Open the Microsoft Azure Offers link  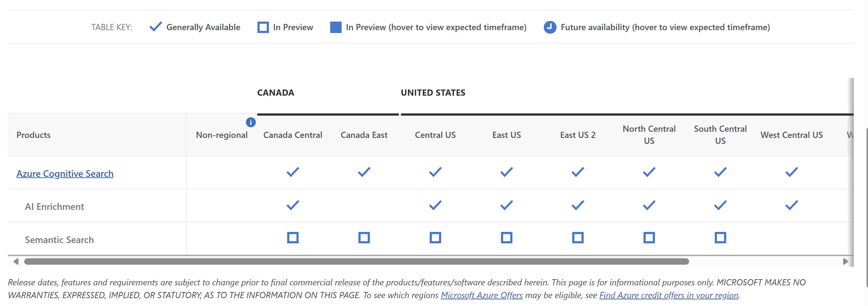[x=482, y=295]
